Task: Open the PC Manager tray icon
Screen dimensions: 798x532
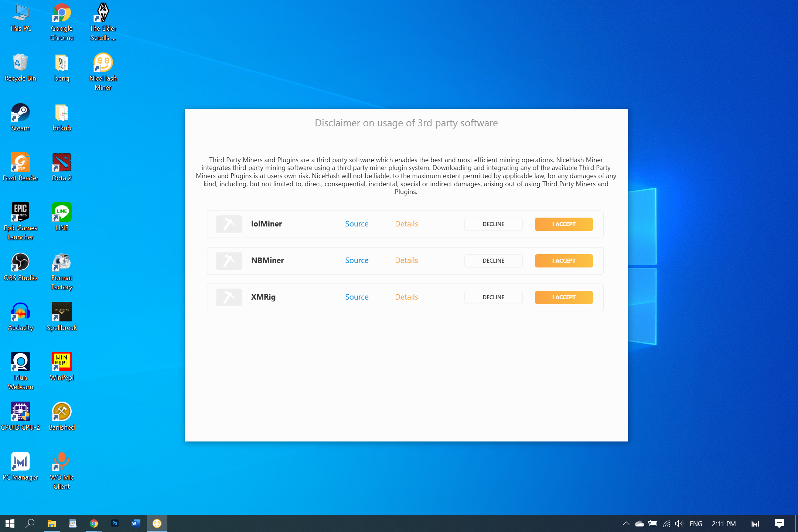Action: click(755, 524)
